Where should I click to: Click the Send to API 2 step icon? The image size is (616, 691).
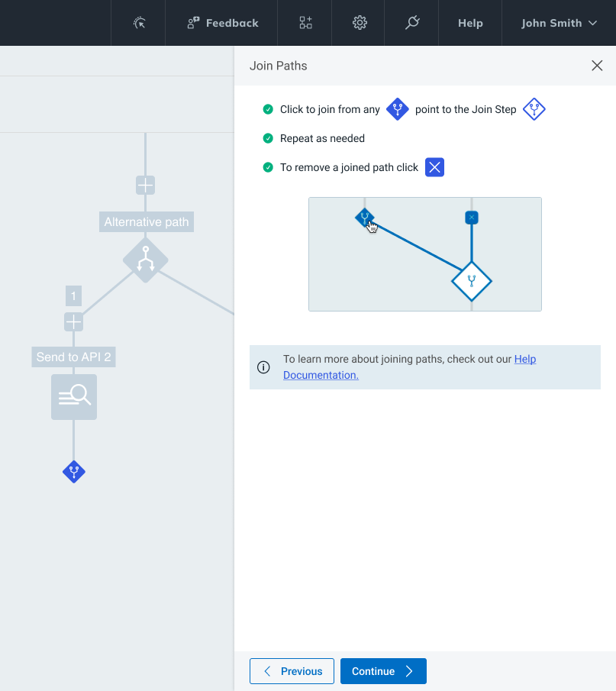(x=74, y=396)
